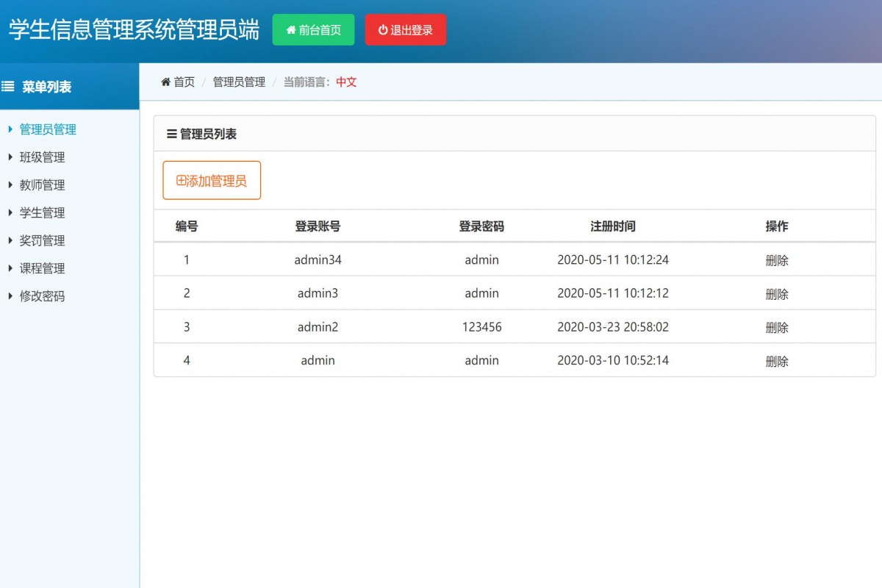Click the house icon beside 首页 breadcrumb
882x588 pixels.
(165, 82)
